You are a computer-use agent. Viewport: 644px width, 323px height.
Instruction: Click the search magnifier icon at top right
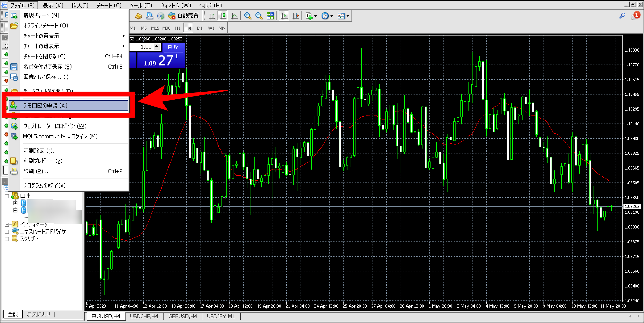[622, 15]
